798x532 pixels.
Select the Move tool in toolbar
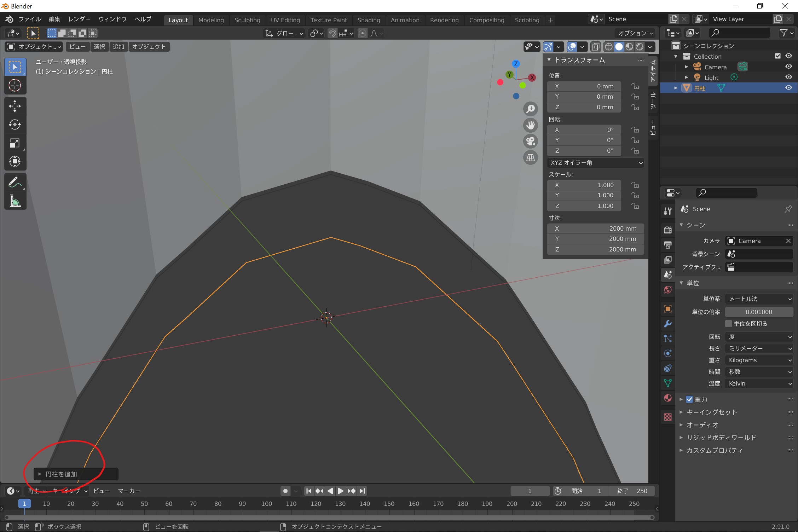pos(15,106)
